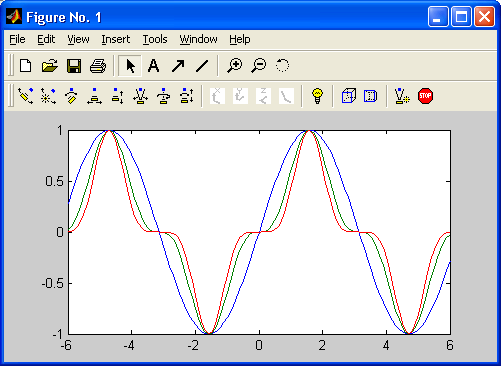Minimize the Figure No. 1 window
Screen dimensions: 501x366
438,17
